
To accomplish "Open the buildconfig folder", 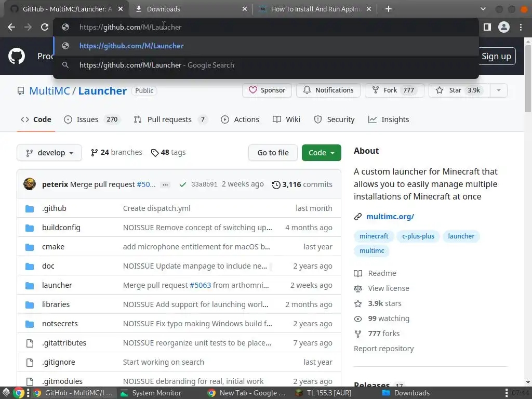I will 61,228.
